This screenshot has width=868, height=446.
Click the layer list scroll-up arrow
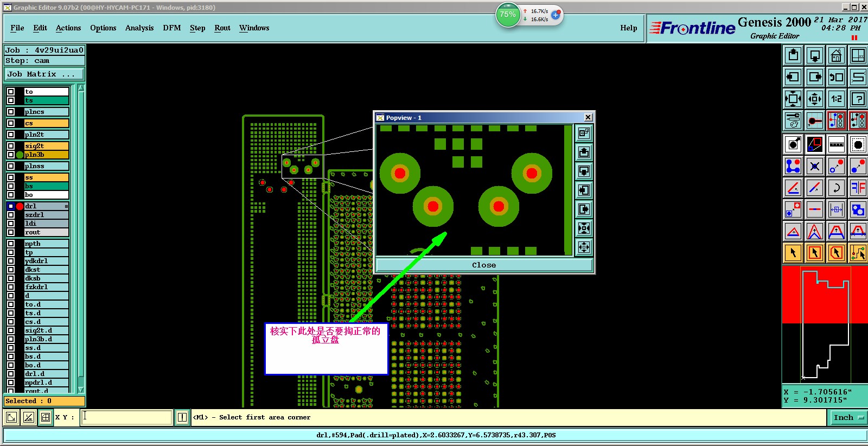click(81, 88)
